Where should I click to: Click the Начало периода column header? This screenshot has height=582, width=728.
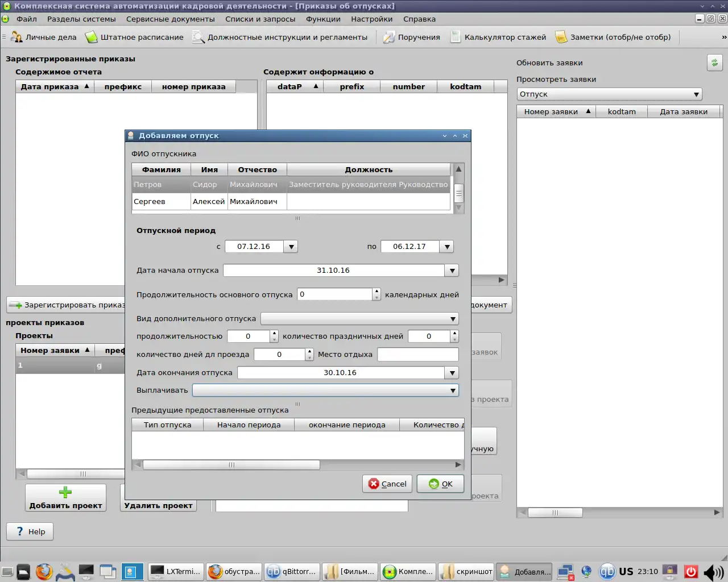(x=249, y=425)
